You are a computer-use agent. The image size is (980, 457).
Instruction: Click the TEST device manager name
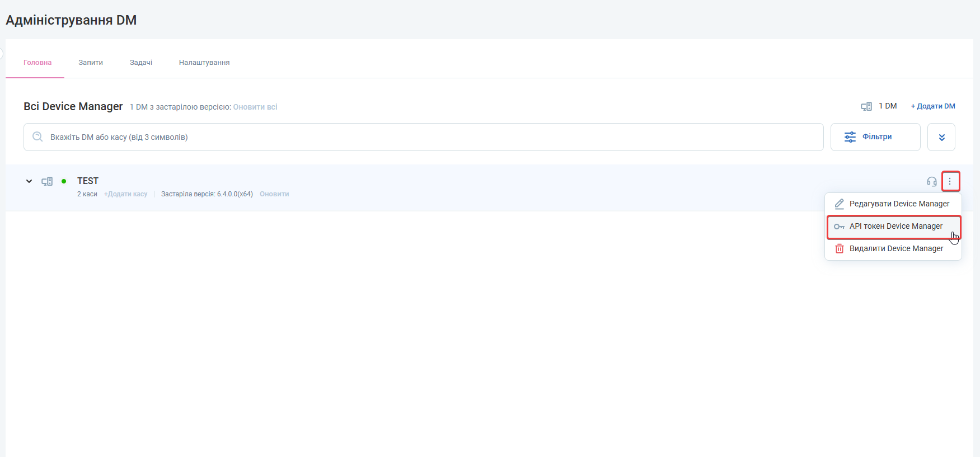(88, 181)
